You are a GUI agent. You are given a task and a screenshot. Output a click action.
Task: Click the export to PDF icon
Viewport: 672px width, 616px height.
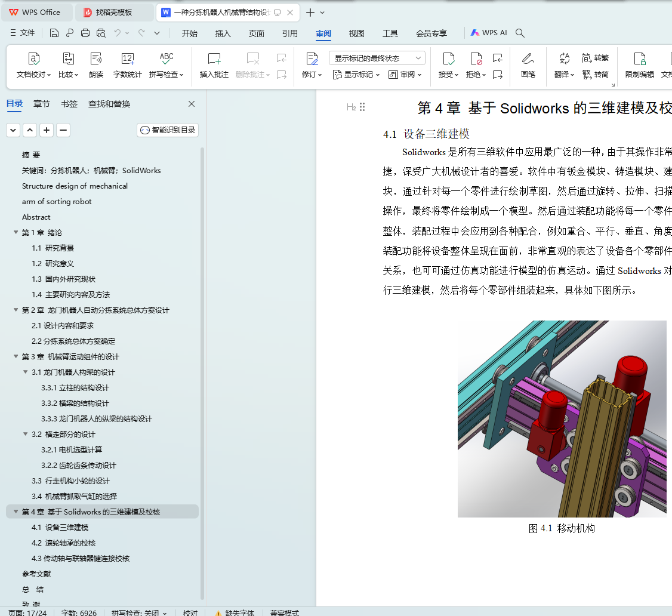coord(70,33)
